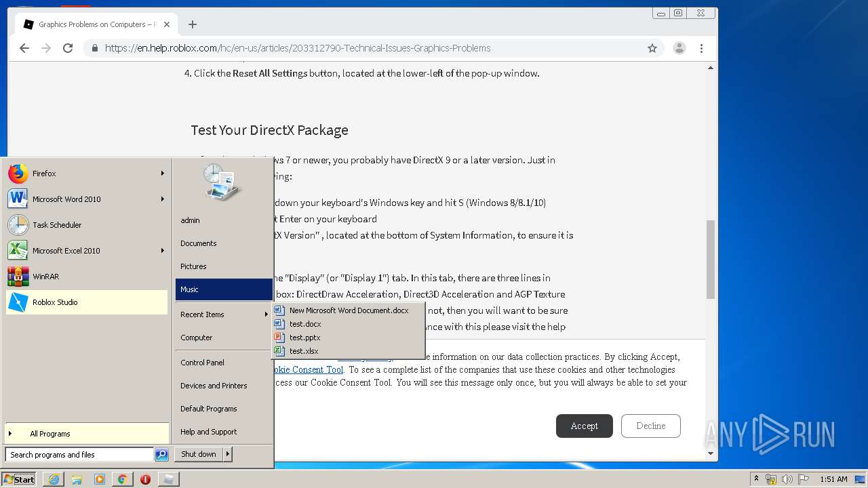This screenshot has width=868, height=488.
Task: Open Shut down options arrow
Action: click(228, 454)
